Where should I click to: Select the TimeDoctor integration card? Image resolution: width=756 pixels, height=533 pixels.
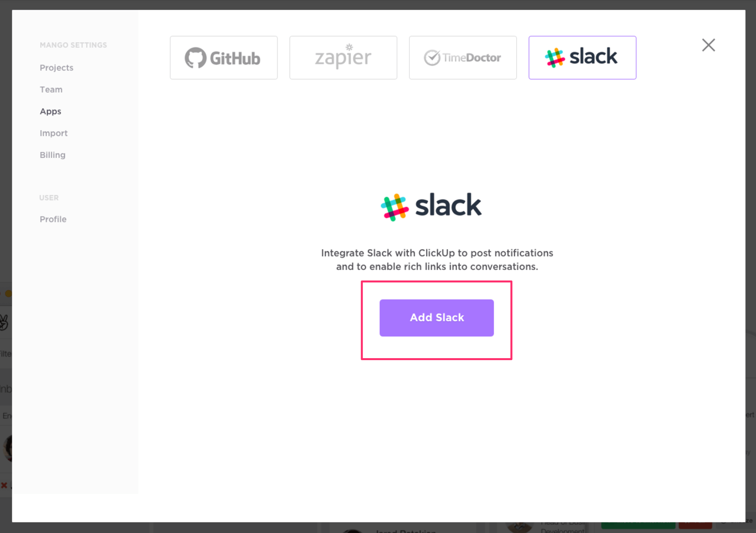463,58
